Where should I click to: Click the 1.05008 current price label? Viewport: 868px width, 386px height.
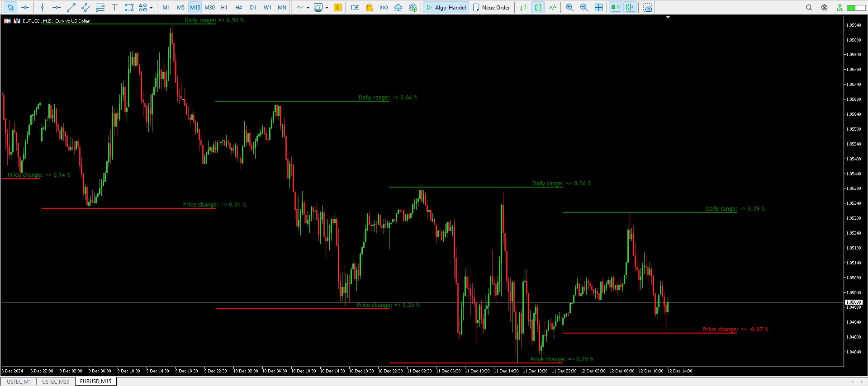(x=854, y=302)
